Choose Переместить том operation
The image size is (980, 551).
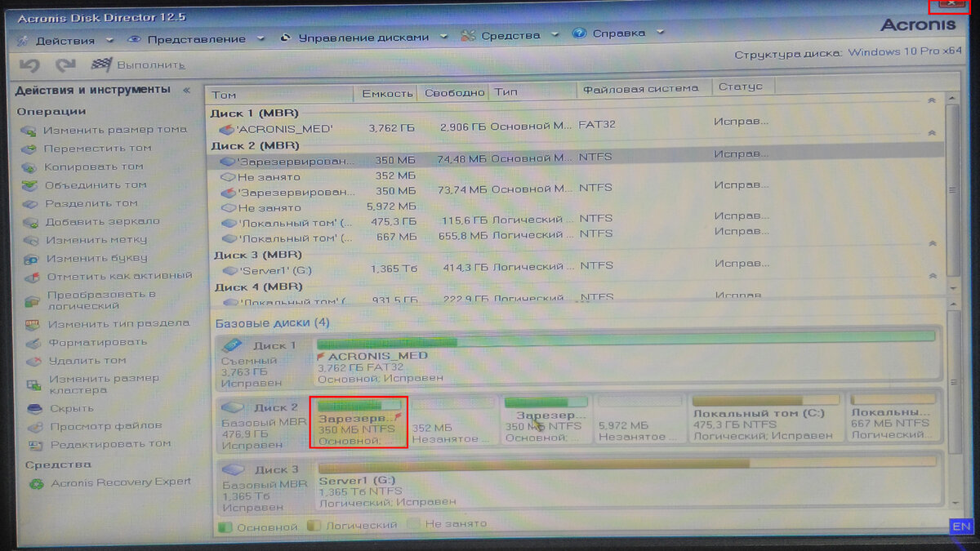(x=87, y=148)
